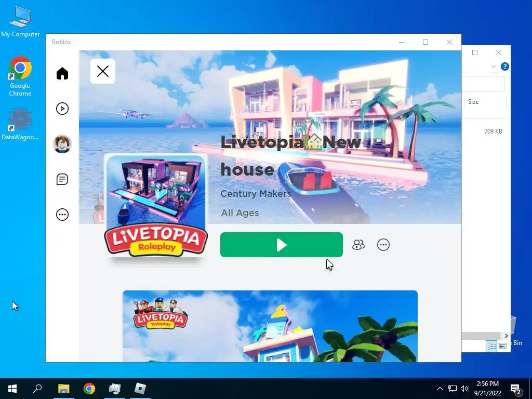Open the DataWagon desktop shortcut
This screenshot has width=532, height=399.
click(20, 124)
